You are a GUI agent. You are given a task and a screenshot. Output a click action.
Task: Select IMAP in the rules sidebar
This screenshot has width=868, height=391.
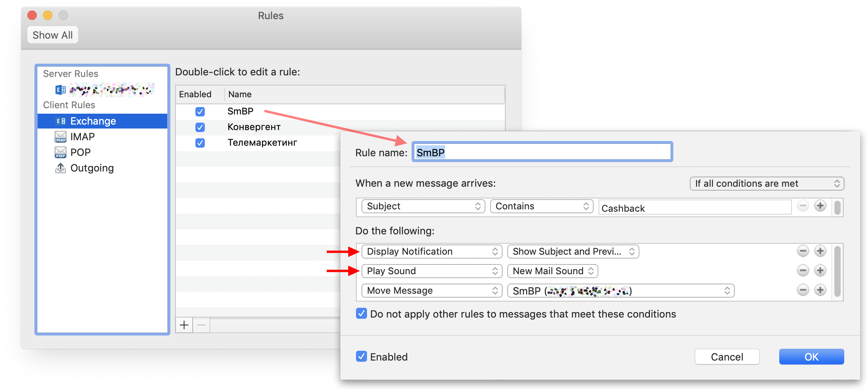pos(82,137)
